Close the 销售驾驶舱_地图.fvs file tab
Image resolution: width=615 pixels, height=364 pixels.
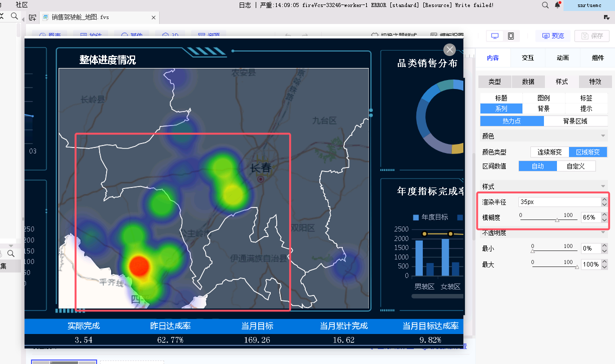[x=154, y=17]
